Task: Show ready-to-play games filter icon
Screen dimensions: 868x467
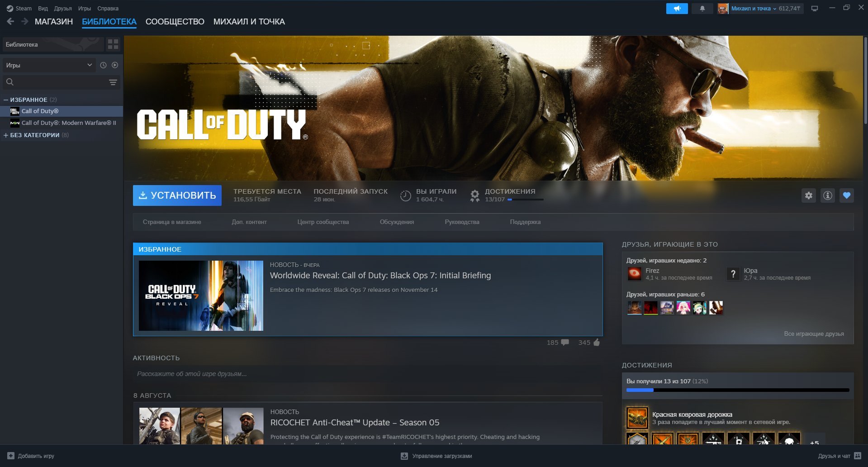Action: point(115,65)
